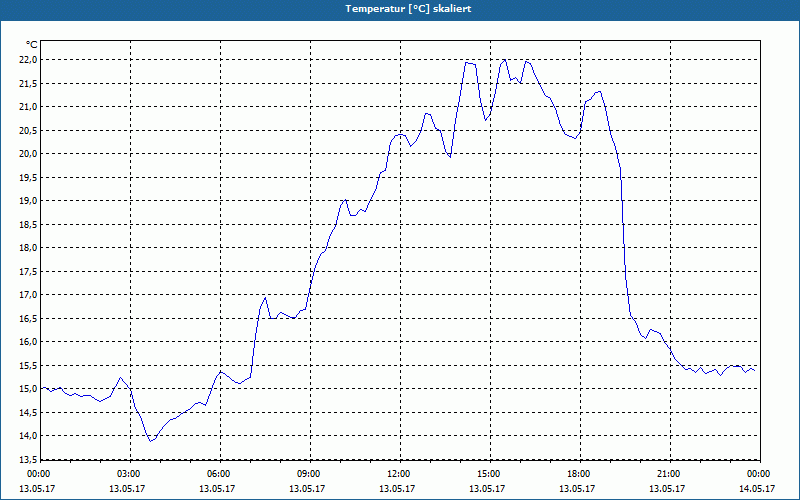Viewport: 800px width, 500px height.
Task: Select the 22,0 y-axis label
Action: (x=29, y=60)
